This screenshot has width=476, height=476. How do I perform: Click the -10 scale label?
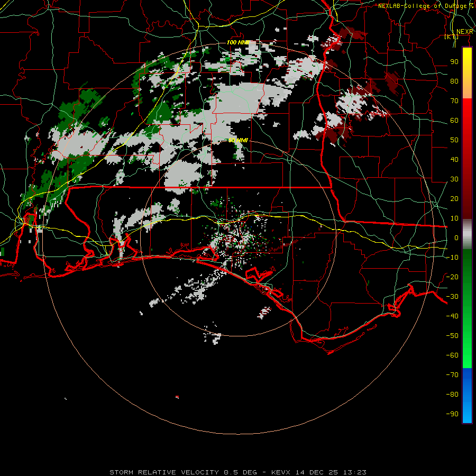point(452,258)
